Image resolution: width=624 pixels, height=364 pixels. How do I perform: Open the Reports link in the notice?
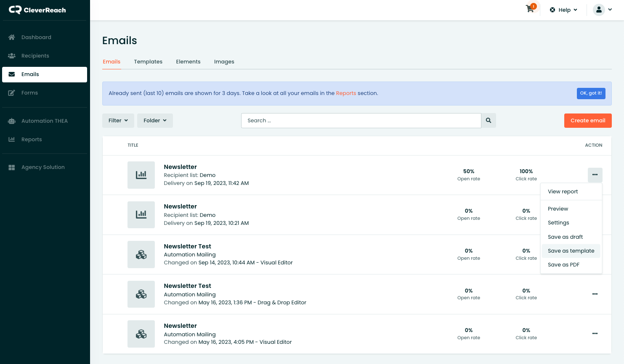[x=346, y=93]
